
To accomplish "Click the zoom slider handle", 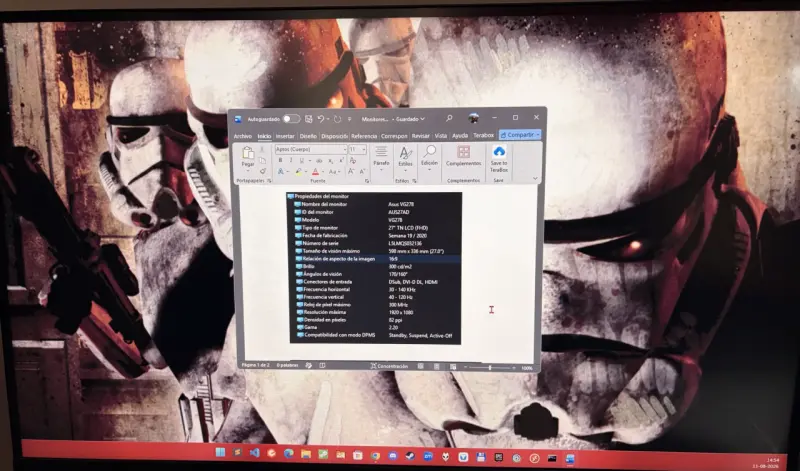I will click(x=490, y=367).
